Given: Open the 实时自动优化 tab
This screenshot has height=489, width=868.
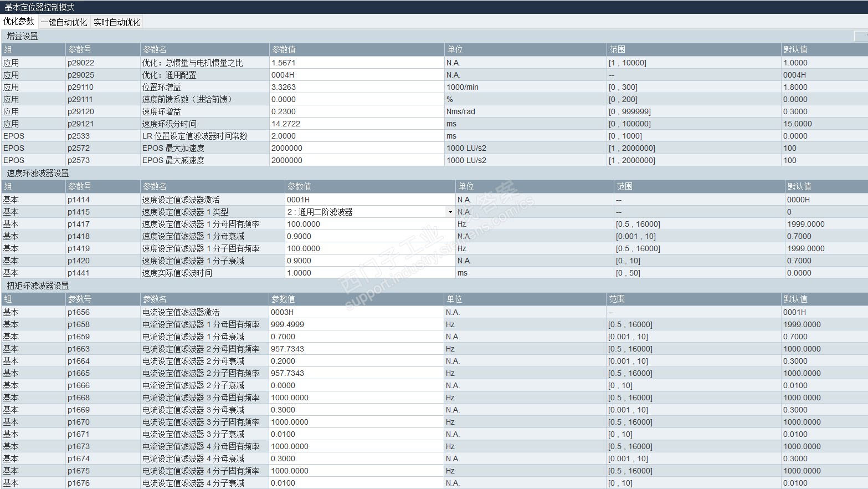Looking at the screenshot, I should click(x=117, y=22).
